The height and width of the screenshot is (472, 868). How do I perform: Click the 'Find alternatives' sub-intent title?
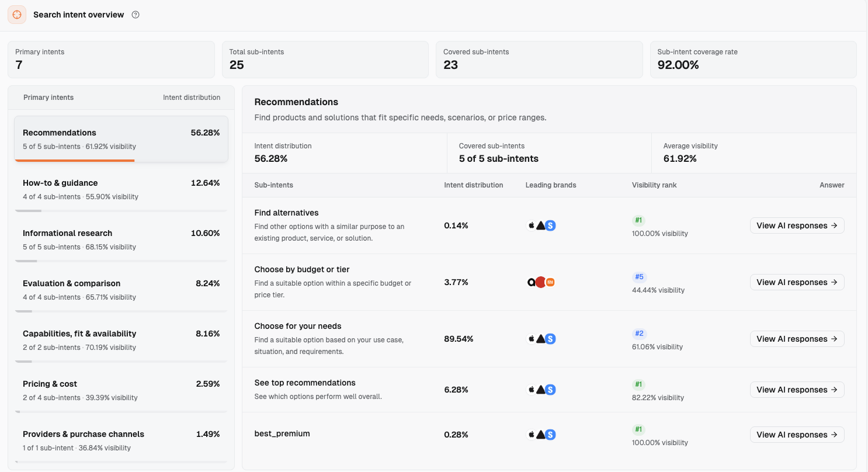pyautogui.click(x=287, y=213)
